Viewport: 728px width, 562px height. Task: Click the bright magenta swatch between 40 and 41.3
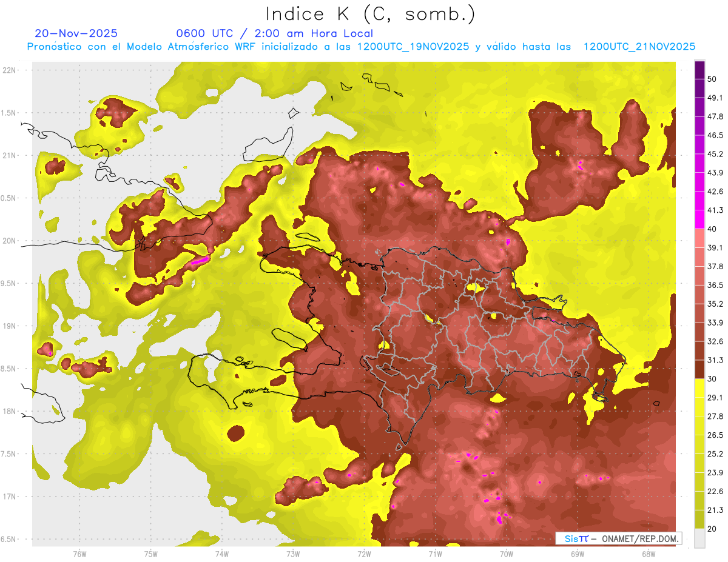point(699,219)
